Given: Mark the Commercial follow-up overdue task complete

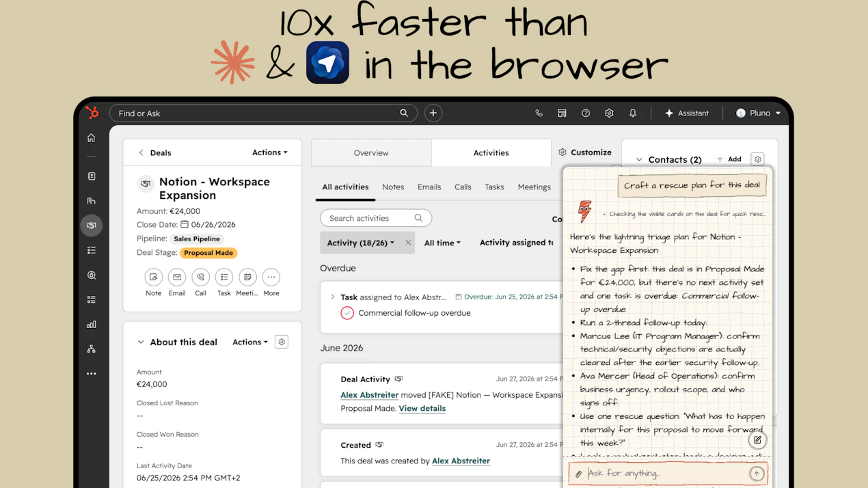Looking at the screenshot, I should coord(347,313).
